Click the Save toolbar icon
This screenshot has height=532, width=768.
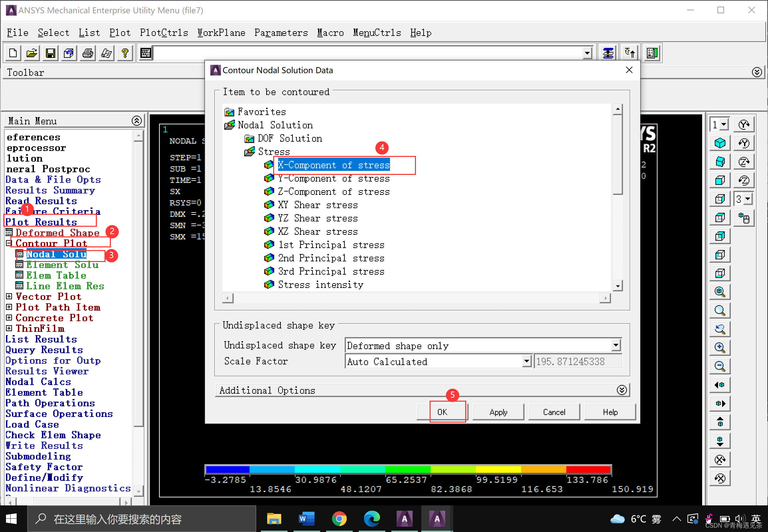click(50, 53)
